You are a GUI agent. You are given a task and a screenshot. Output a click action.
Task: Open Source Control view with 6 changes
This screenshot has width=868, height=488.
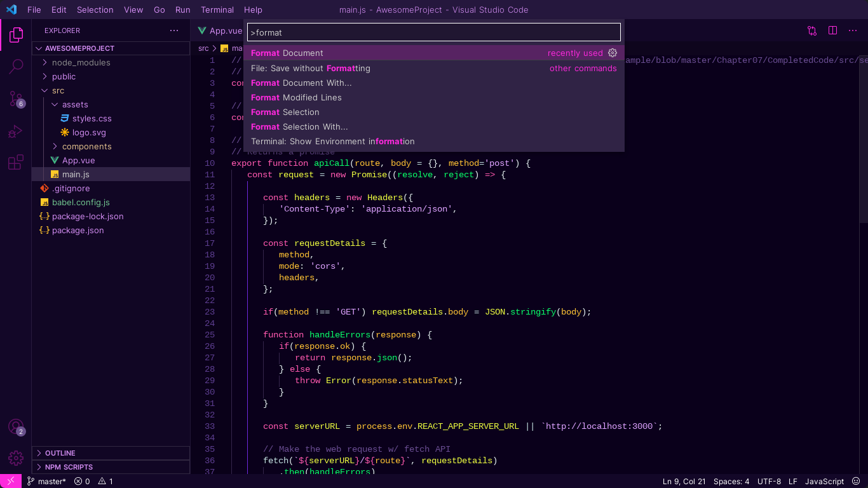pos(16,99)
